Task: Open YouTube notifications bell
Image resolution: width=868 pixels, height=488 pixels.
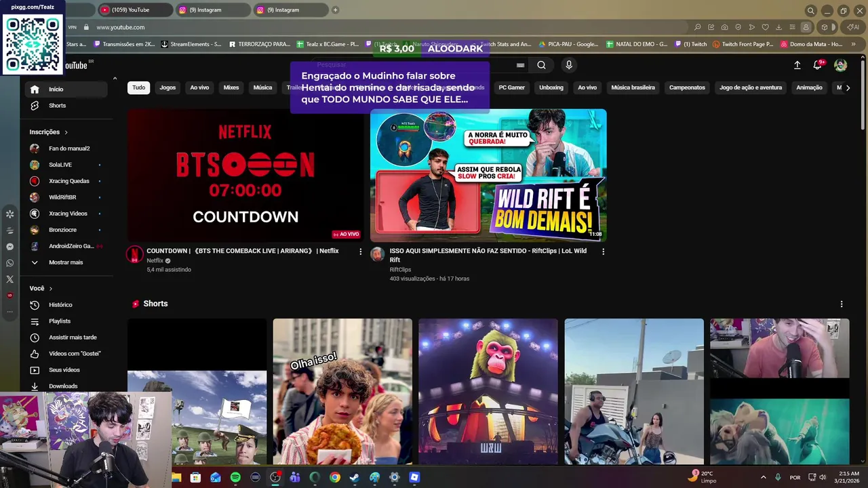Action: 818,65
